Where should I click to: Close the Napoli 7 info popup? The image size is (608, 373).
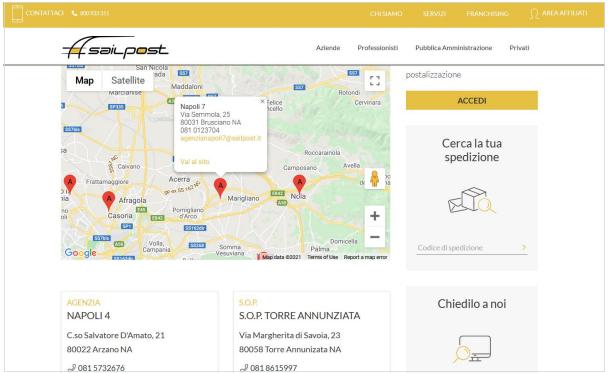click(262, 101)
